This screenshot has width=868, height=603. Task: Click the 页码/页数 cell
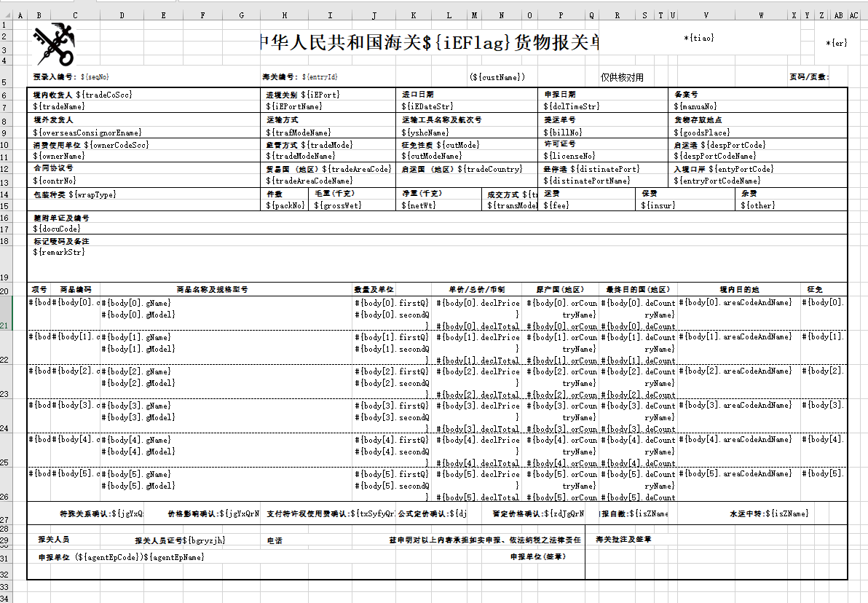(809, 77)
